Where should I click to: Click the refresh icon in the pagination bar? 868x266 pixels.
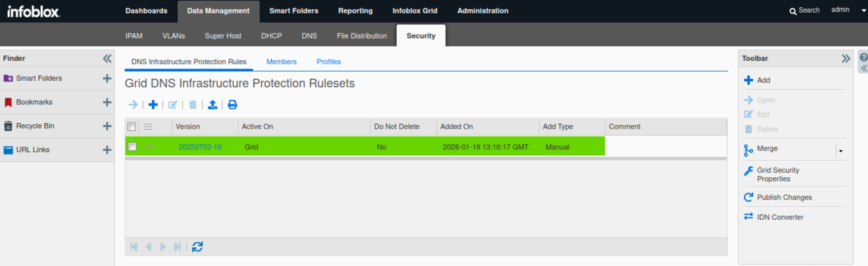pos(197,247)
